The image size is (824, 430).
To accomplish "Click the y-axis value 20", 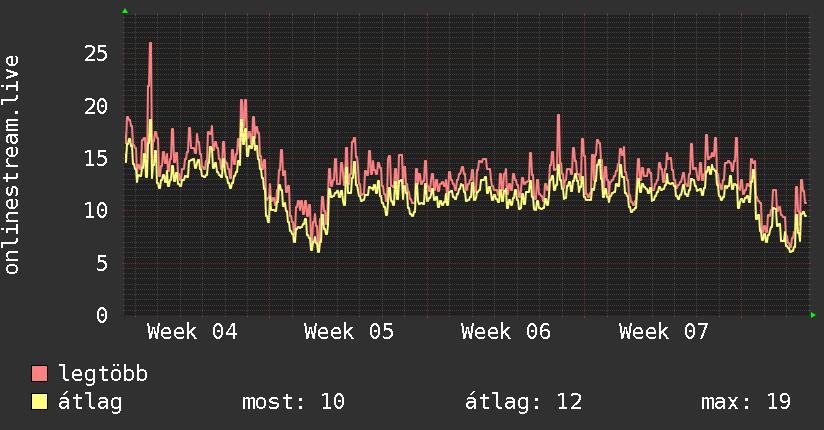I will [96, 107].
